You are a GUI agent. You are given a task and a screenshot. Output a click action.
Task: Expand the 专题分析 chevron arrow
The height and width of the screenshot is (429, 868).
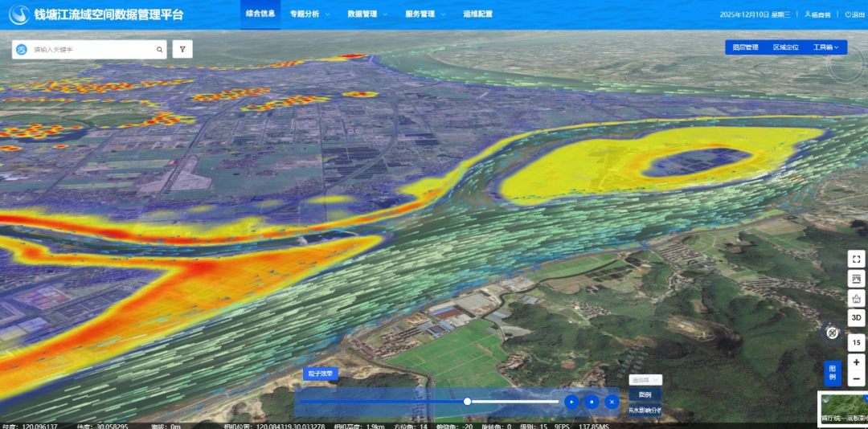pyautogui.click(x=328, y=14)
